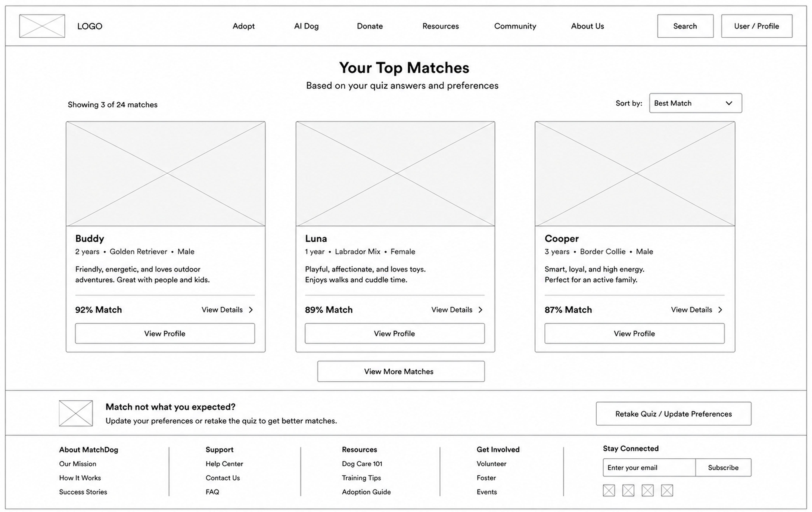
Task: Click the 92% Match score text
Action: pyautogui.click(x=98, y=310)
